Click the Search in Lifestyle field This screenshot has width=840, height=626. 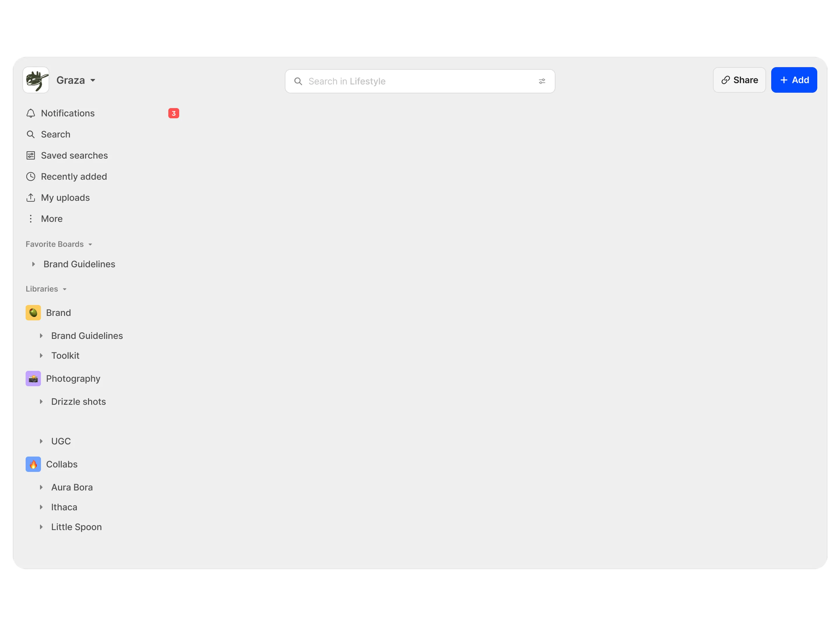420,81
